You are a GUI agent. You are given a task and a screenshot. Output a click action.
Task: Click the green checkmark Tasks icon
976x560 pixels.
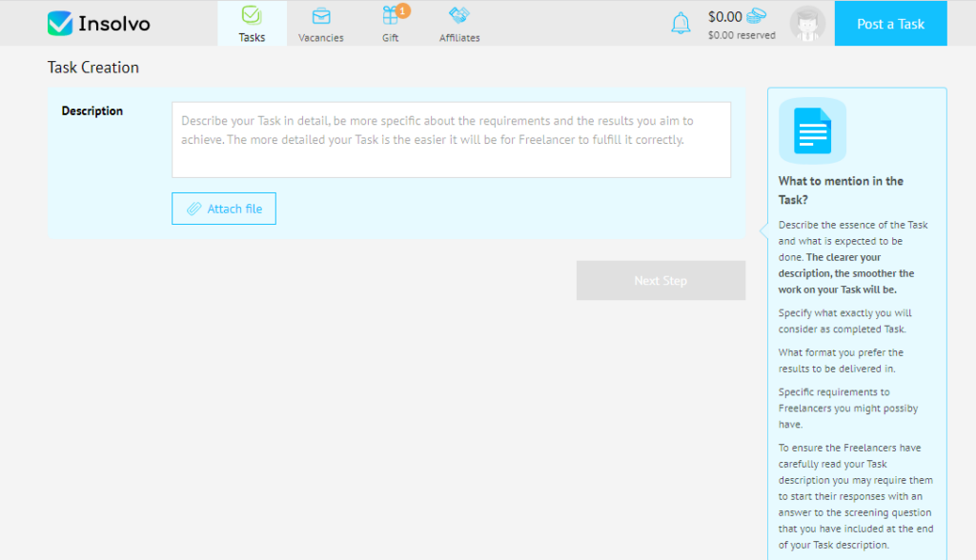(x=251, y=15)
